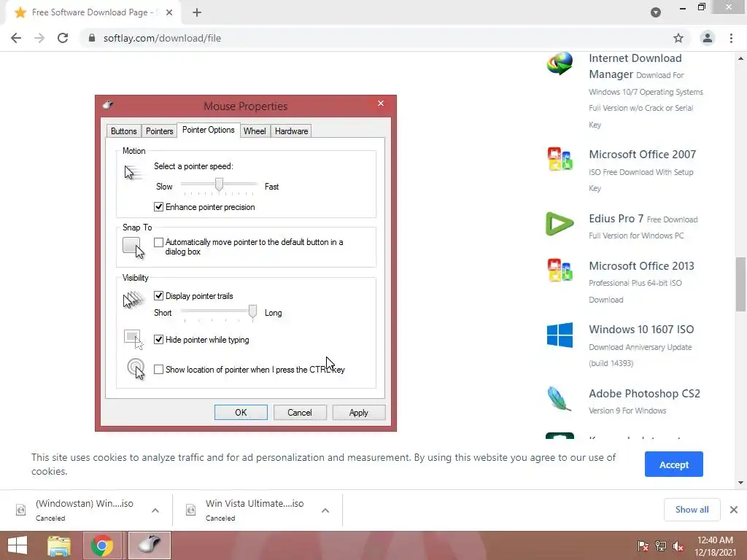
Task: Click the pointer trails length slider thumb
Action: [252, 311]
